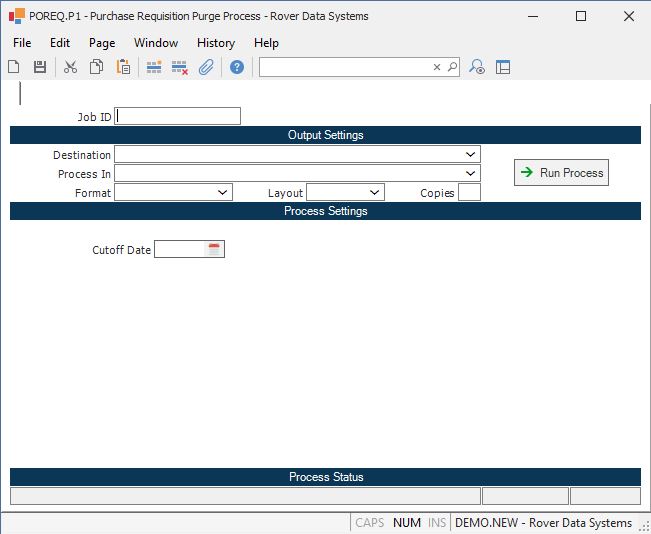Click the Save disk icon

pyautogui.click(x=40, y=67)
